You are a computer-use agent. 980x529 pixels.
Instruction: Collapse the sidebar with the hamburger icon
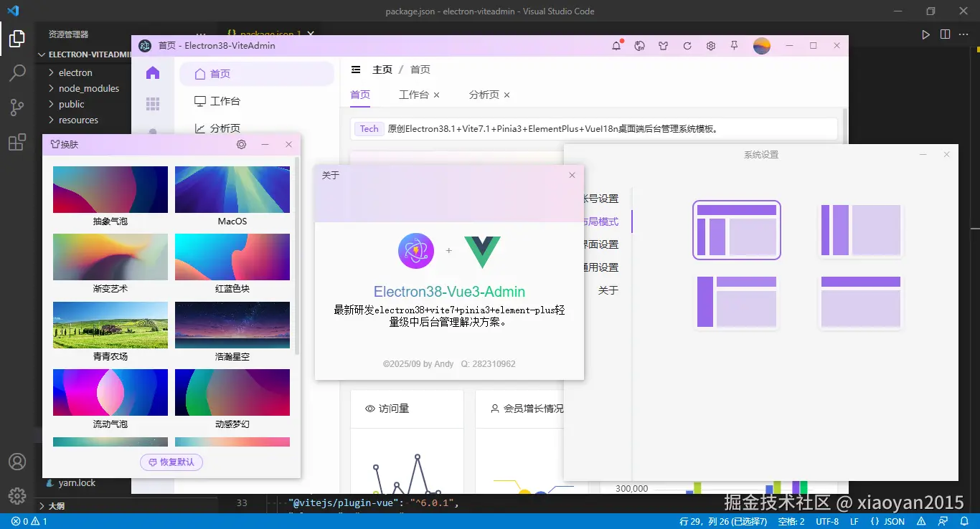tap(357, 69)
